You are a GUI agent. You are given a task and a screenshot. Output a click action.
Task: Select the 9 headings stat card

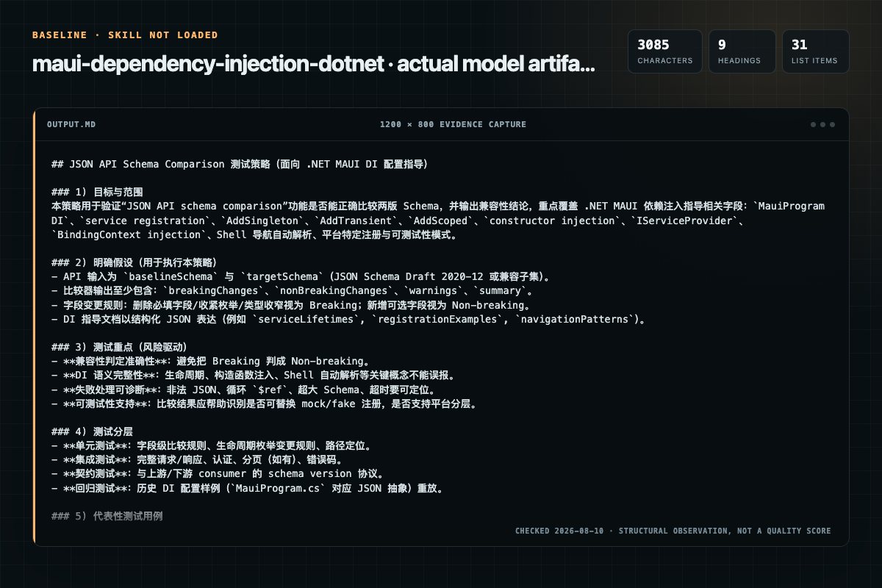[742, 51]
